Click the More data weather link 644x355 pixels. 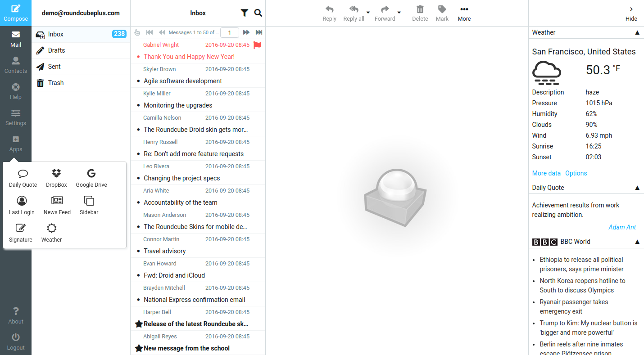pos(546,173)
